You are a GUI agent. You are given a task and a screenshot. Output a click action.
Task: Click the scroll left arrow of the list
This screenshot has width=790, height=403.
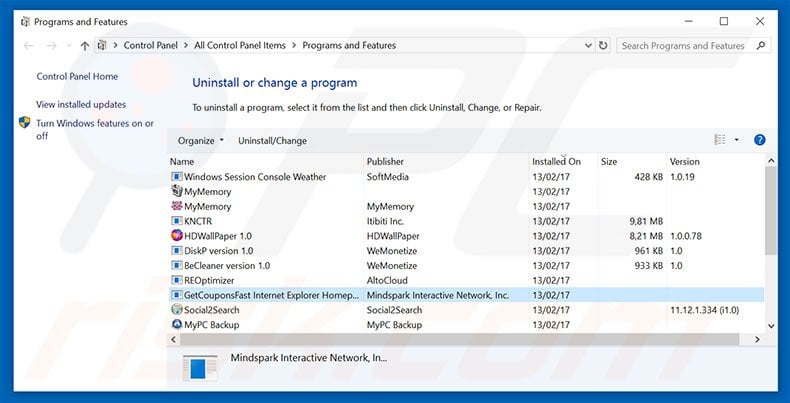pyautogui.click(x=173, y=340)
